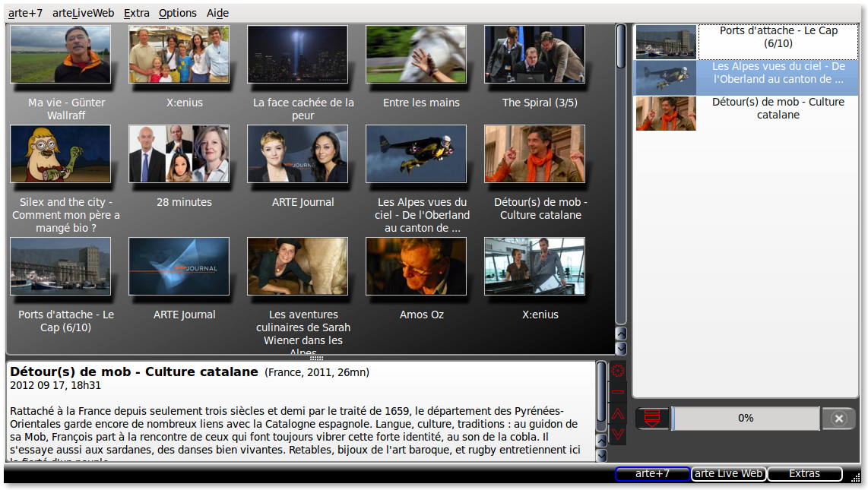Screen dimensions: 868x490
Task: Select the Amos Oz video thumbnail
Action: click(416, 267)
